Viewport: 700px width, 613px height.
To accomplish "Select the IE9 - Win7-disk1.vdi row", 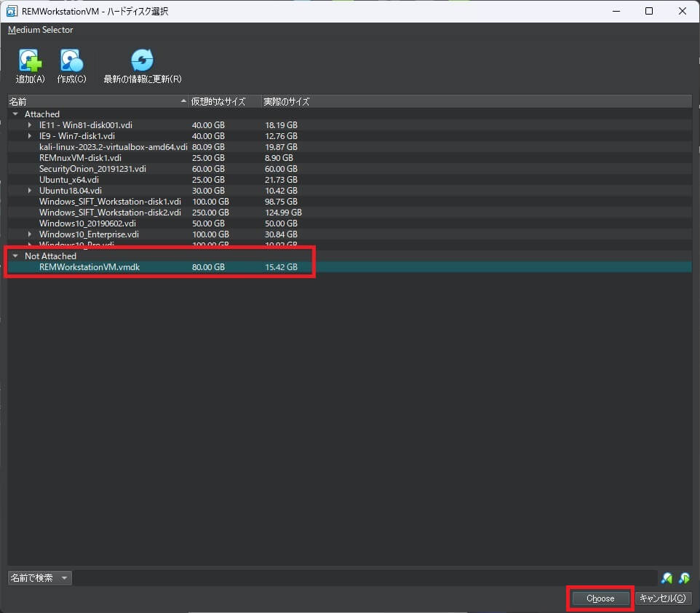I will (349, 136).
